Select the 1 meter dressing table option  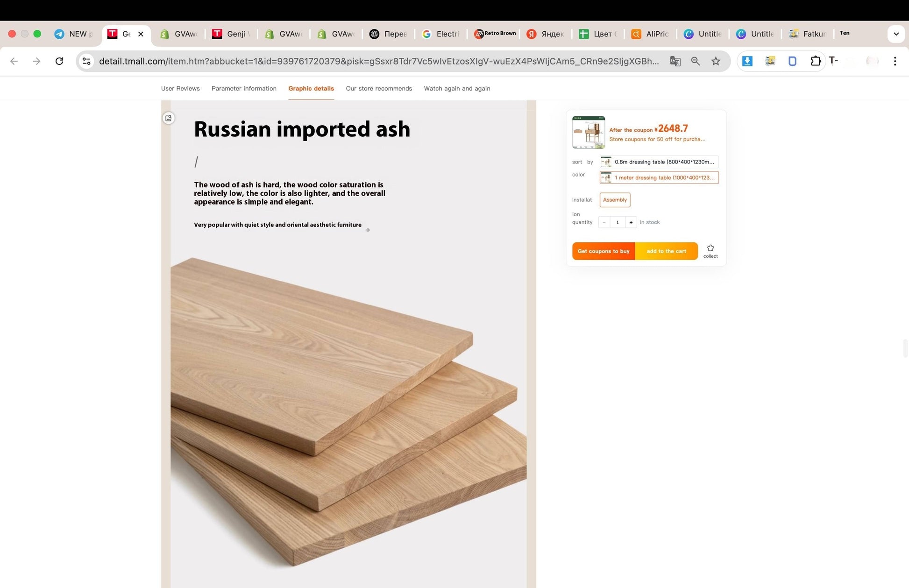pos(659,177)
